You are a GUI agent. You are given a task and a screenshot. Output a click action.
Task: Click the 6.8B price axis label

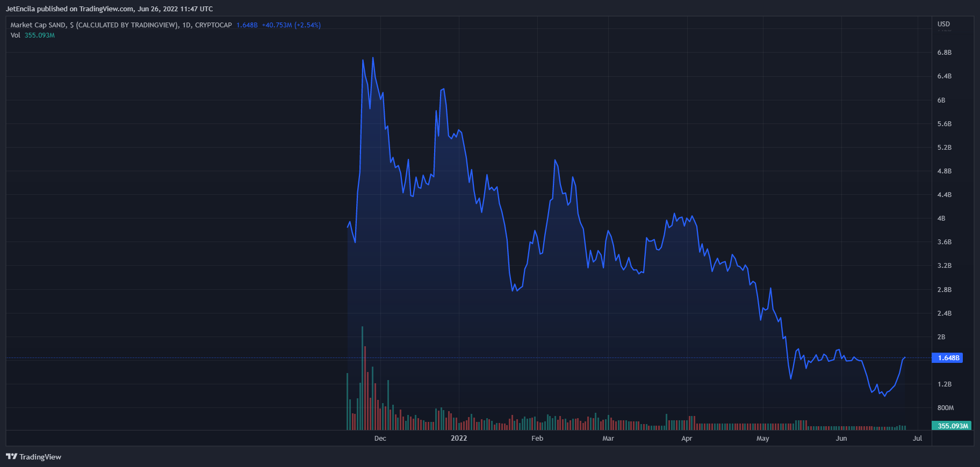pyautogui.click(x=944, y=53)
